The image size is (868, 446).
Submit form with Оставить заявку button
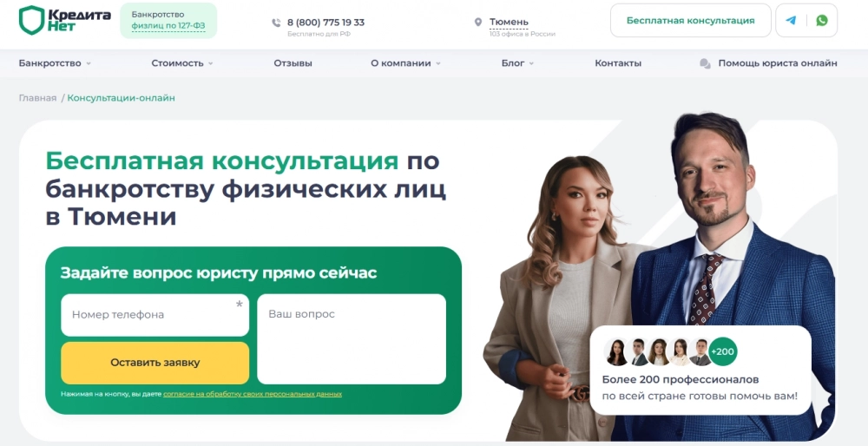click(155, 363)
